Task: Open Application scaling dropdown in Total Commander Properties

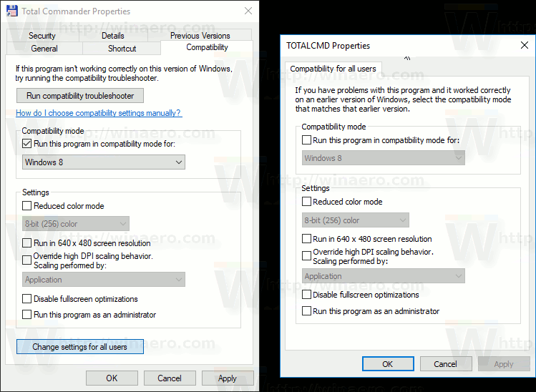Action: click(x=104, y=280)
